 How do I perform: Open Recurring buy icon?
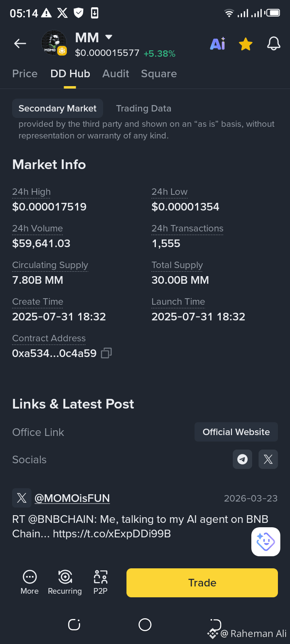[65, 582]
